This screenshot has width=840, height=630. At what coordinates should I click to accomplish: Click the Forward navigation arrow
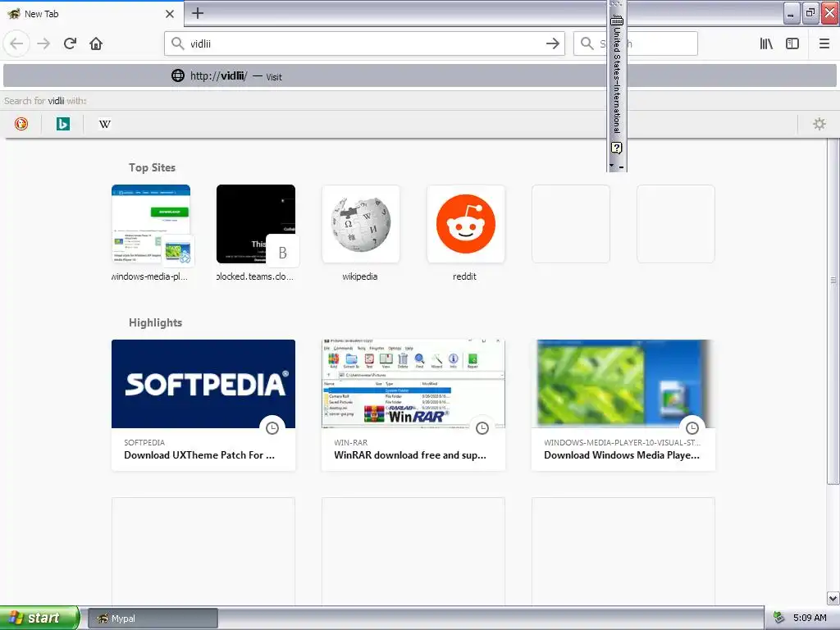43,43
